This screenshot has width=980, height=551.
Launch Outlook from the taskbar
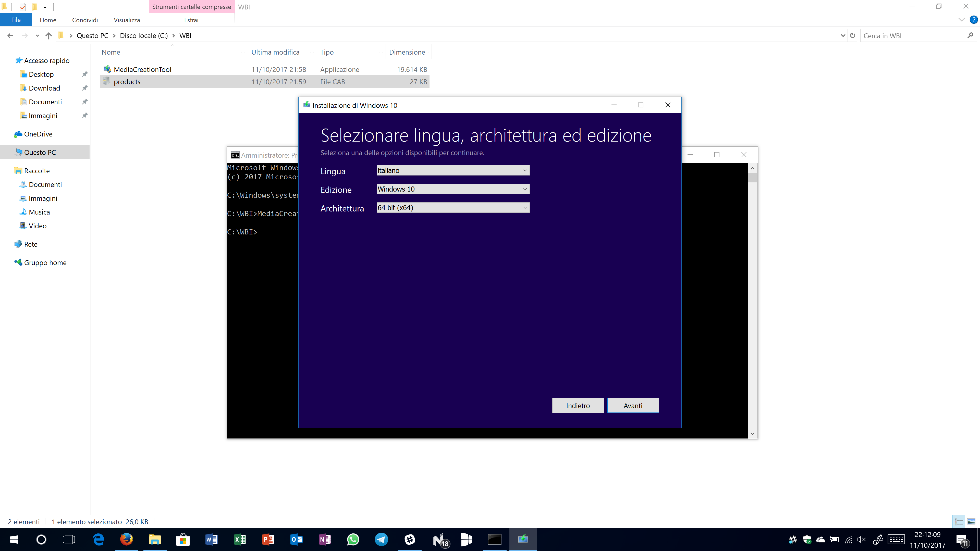(296, 539)
